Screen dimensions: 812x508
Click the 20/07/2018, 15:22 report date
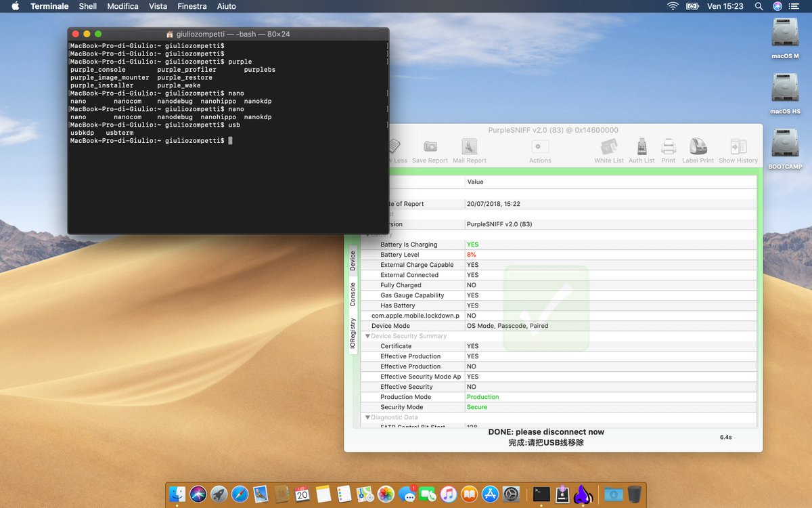pyautogui.click(x=493, y=204)
